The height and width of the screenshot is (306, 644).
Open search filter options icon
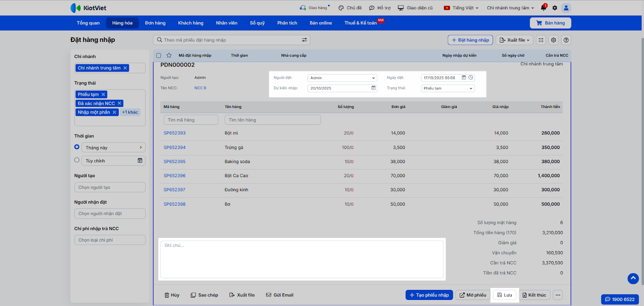304,40
